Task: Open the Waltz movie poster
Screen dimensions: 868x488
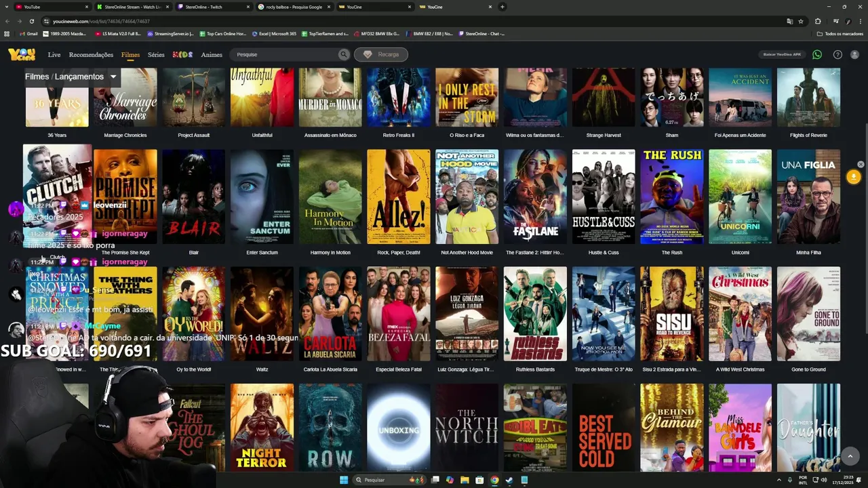Action: 262,314
